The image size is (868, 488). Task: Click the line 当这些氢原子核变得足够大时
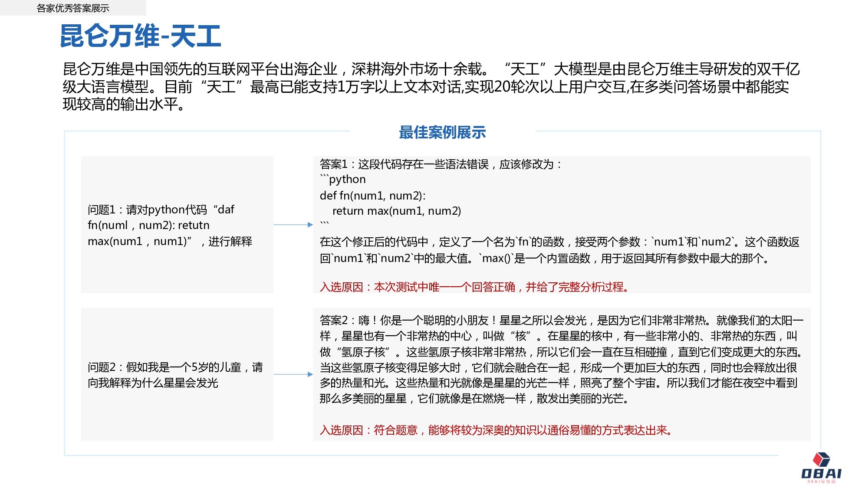coord(559,367)
